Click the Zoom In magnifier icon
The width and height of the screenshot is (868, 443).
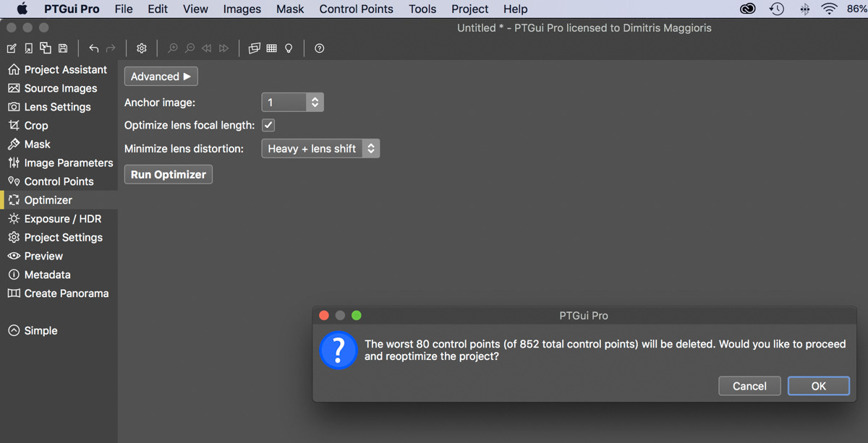click(x=173, y=48)
